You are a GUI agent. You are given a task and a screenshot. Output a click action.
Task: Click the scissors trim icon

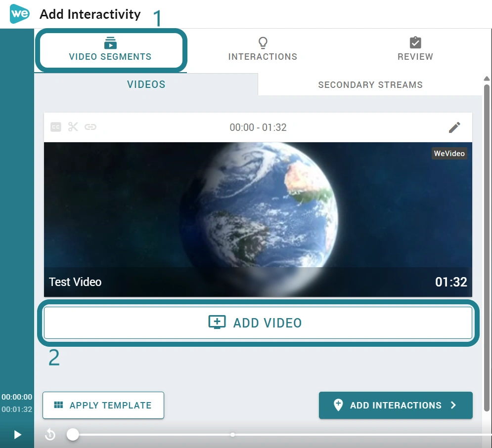click(x=73, y=127)
